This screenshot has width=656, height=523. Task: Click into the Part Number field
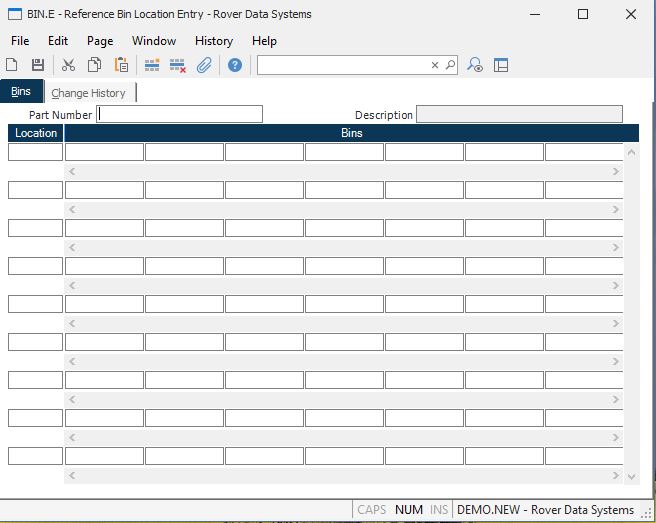point(180,114)
